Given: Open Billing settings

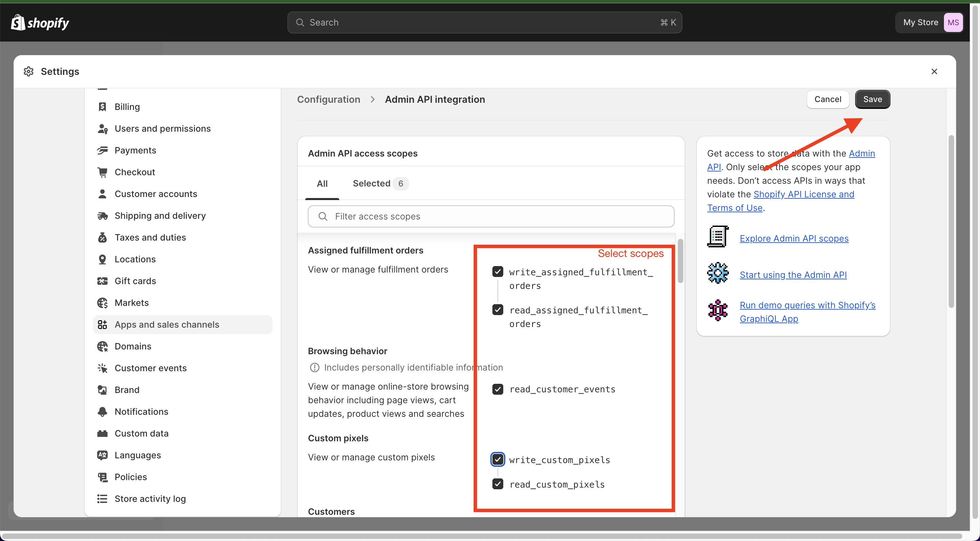Looking at the screenshot, I should (183, 107).
